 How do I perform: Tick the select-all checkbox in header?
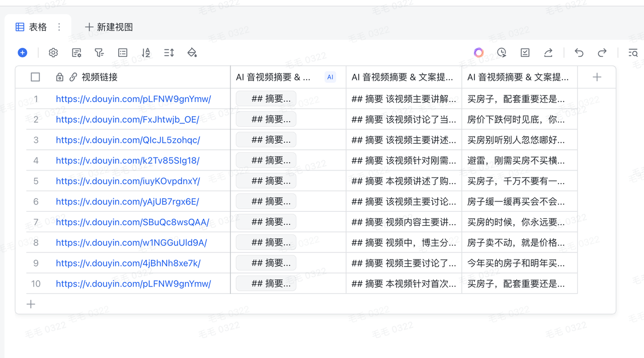(35, 77)
